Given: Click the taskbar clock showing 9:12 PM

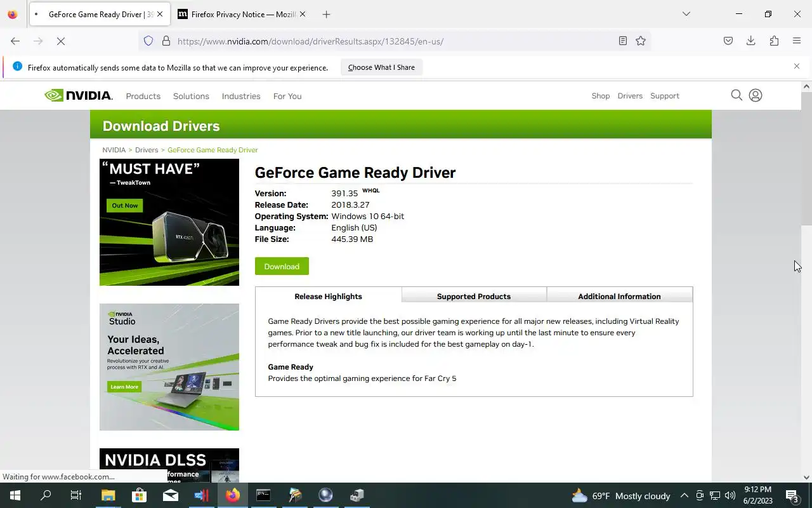Looking at the screenshot, I should coord(757,495).
